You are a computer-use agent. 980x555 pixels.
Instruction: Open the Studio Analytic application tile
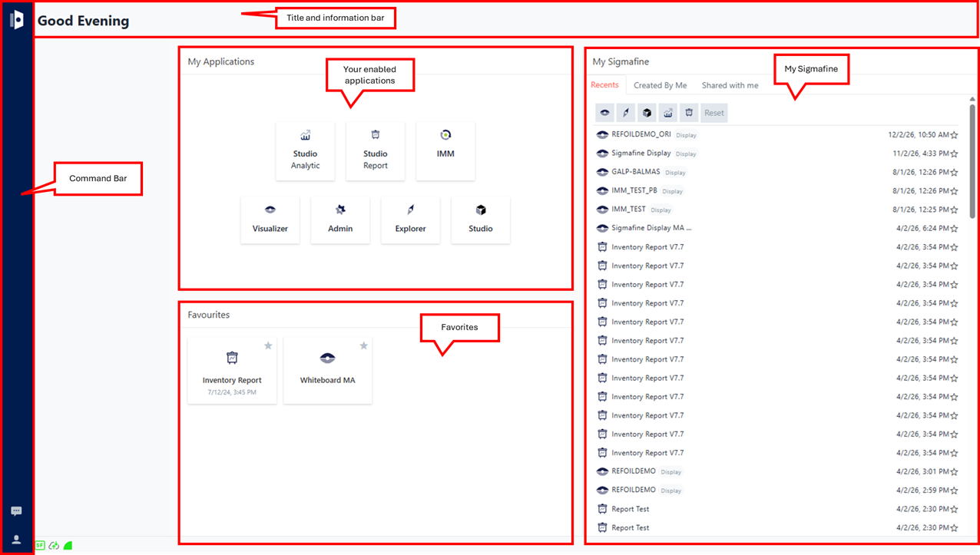click(x=305, y=151)
